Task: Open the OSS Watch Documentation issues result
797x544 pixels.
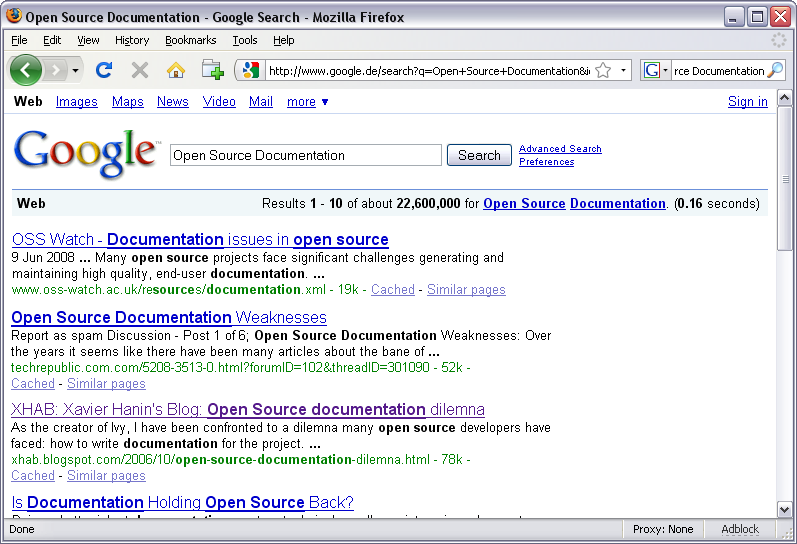Action: coord(200,239)
